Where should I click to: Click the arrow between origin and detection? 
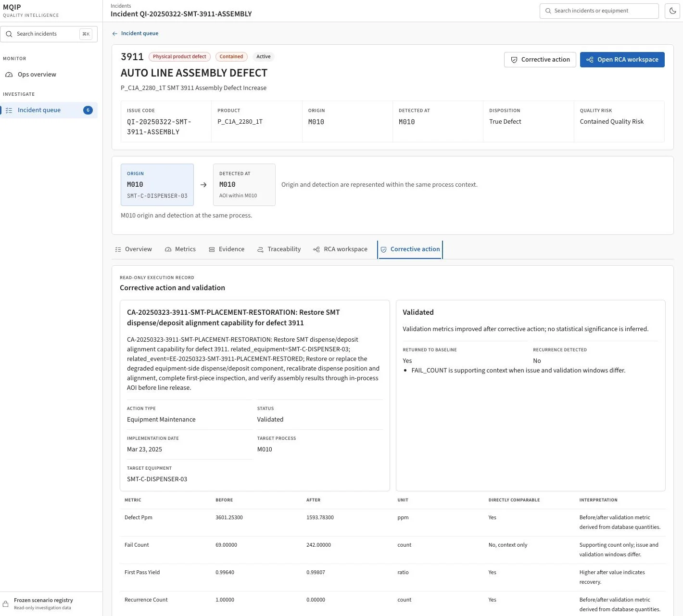(x=203, y=185)
